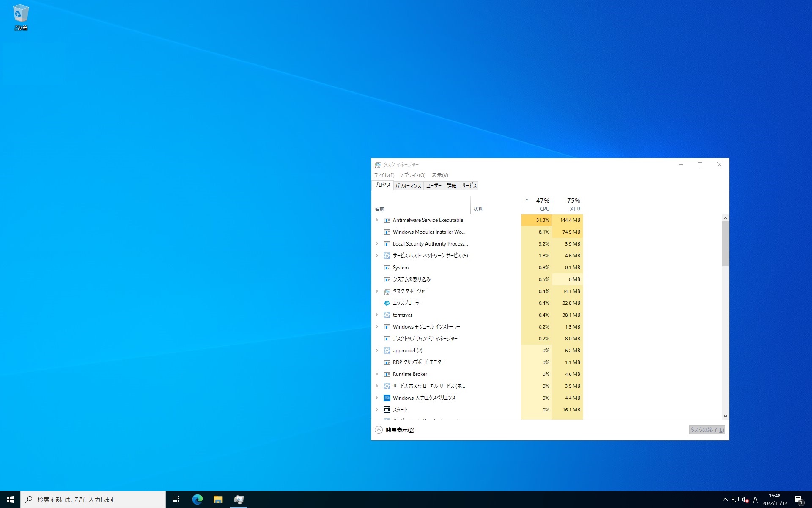812x508 pixels.
Task: Launch Microsoft Edge from the taskbar
Action: tap(197, 500)
